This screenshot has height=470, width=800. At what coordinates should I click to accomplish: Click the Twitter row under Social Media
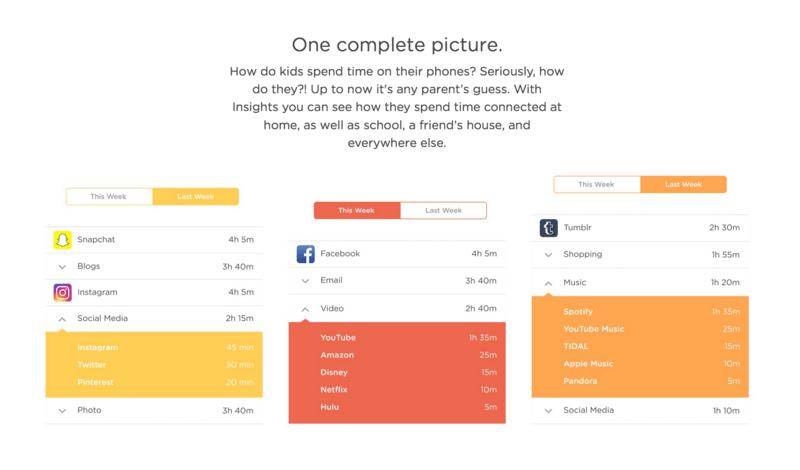[x=154, y=364]
